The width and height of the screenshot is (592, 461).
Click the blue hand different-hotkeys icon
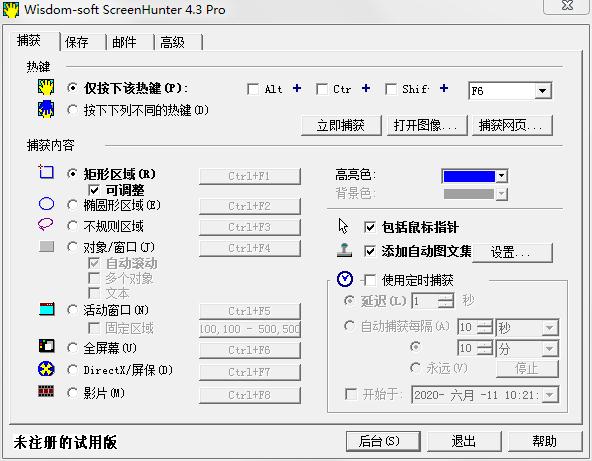tap(46, 109)
